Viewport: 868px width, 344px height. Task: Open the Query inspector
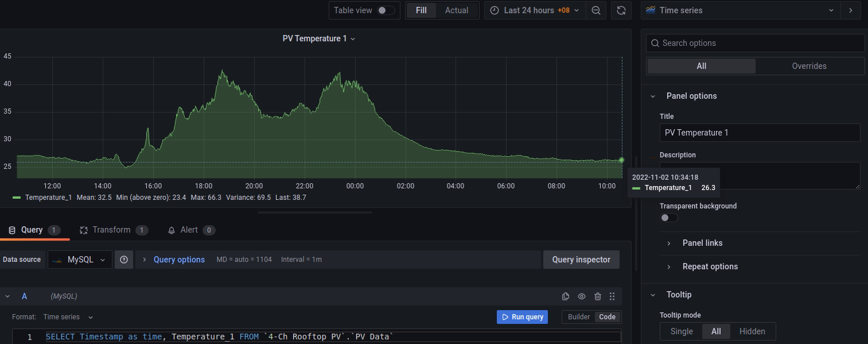[581, 260]
